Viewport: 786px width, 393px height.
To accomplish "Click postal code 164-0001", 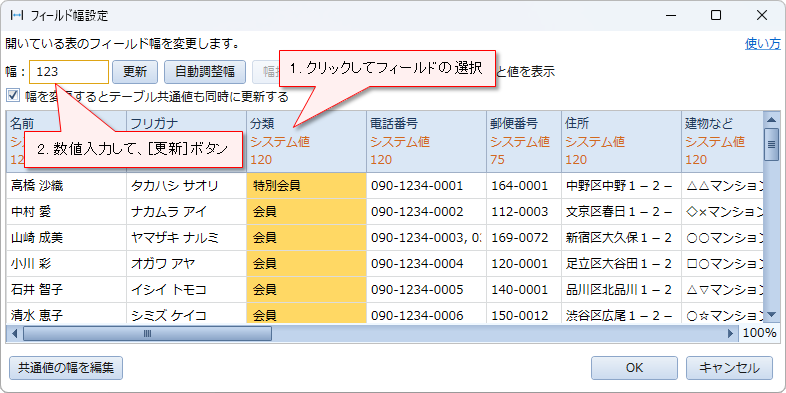I will (x=523, y=186).
